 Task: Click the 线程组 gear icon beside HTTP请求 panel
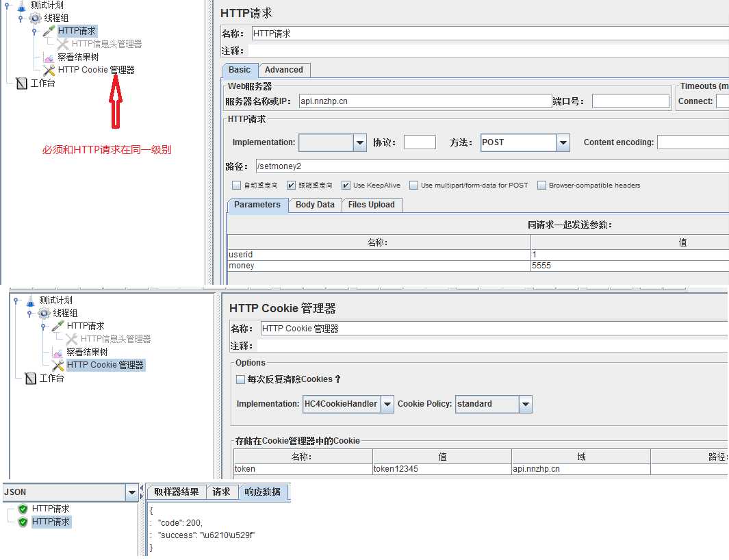[36, 18]
